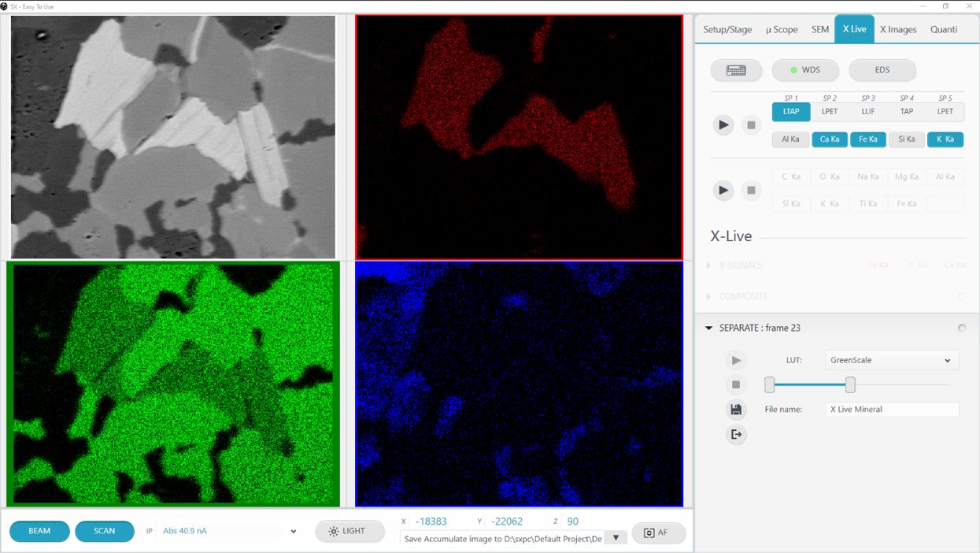Open the Setup/Stage tab
This screenshot has width=980, height=553.
727,29
